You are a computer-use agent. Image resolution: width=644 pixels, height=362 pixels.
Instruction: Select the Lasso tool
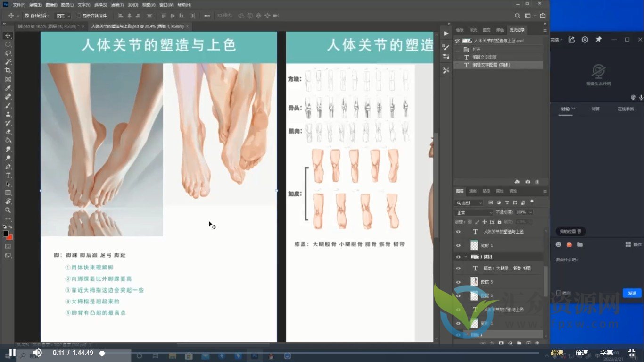coord(7,53)
